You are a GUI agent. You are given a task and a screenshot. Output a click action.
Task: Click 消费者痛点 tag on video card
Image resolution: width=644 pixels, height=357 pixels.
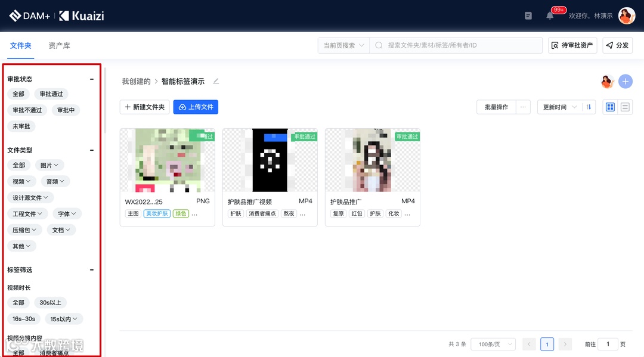click(x=262, y=214)
